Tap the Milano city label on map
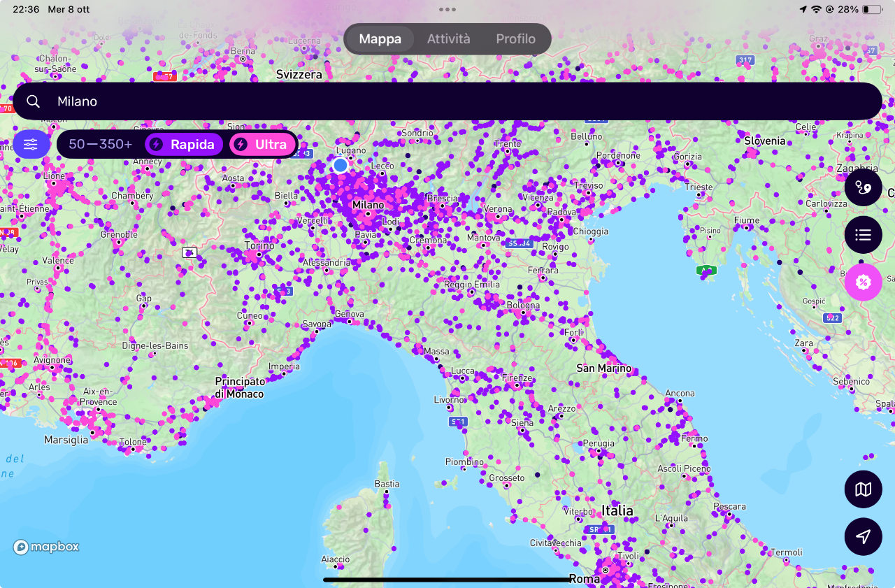This screenshot has height=588, width=895. pyautogui.click(x=368, y=205)
